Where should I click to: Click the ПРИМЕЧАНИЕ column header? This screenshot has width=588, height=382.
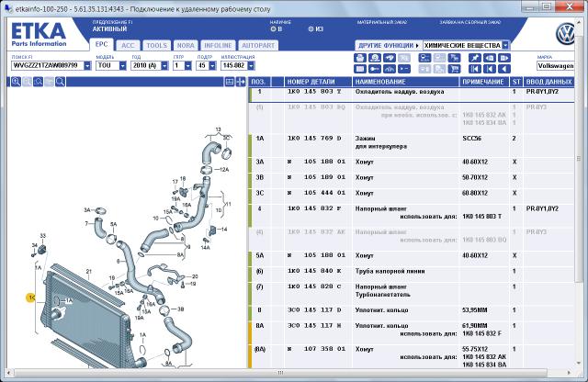tap(484, 82)
